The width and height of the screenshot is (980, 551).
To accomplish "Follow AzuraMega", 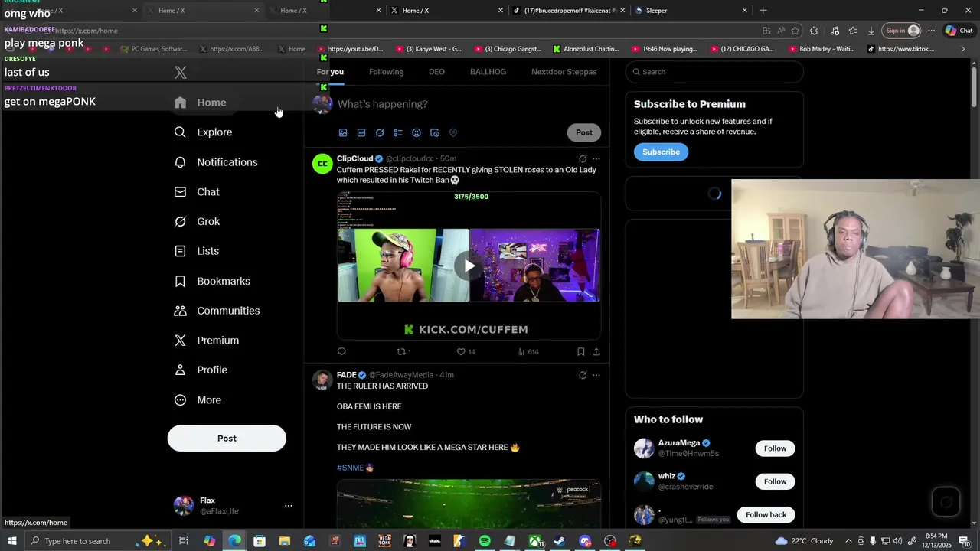I will (775, 448).
